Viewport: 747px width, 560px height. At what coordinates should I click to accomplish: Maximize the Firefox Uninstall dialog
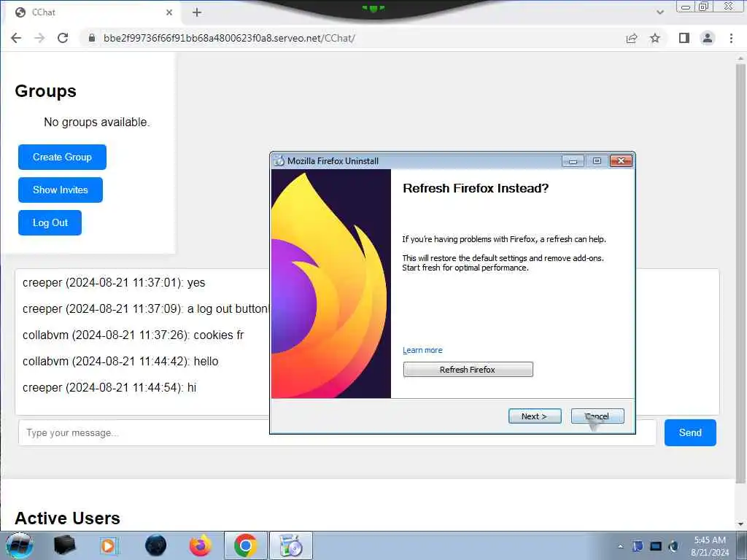(x=597, y=161)
